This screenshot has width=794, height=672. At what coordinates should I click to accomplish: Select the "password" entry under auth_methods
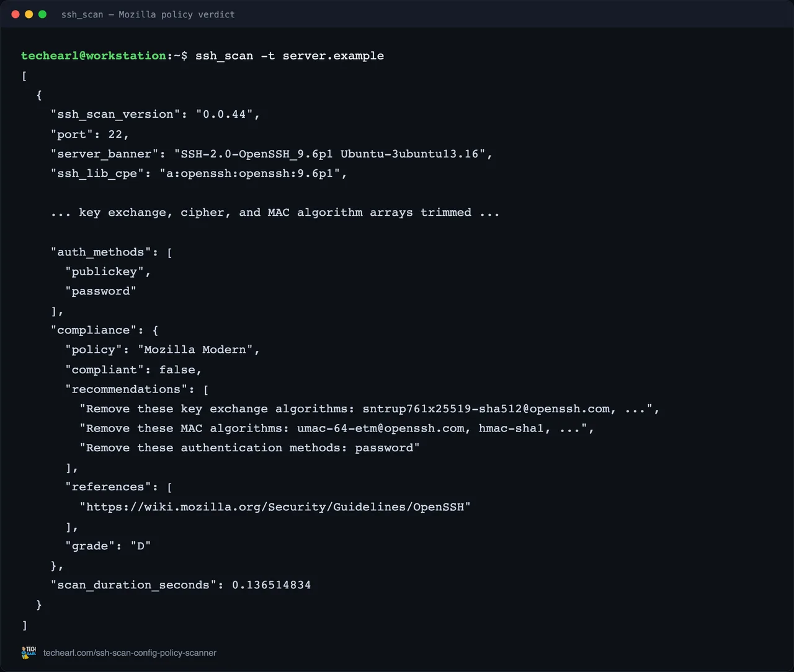click(100, 291)
